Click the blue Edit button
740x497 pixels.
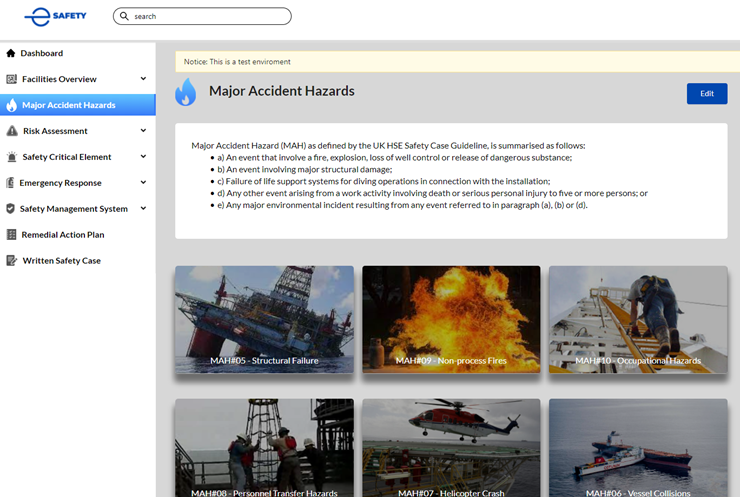707,93
